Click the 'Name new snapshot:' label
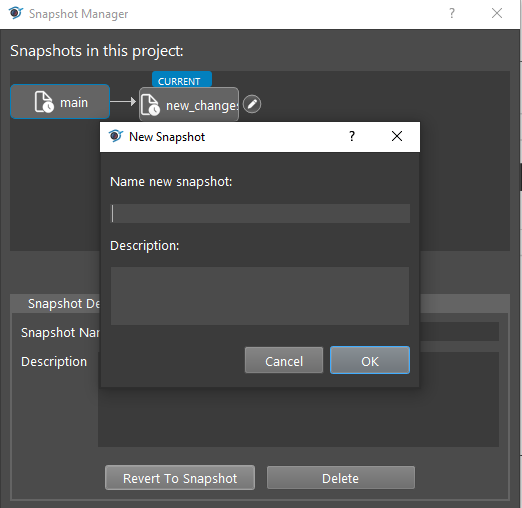This screenshot has width=522, height=508. point(171,182)
